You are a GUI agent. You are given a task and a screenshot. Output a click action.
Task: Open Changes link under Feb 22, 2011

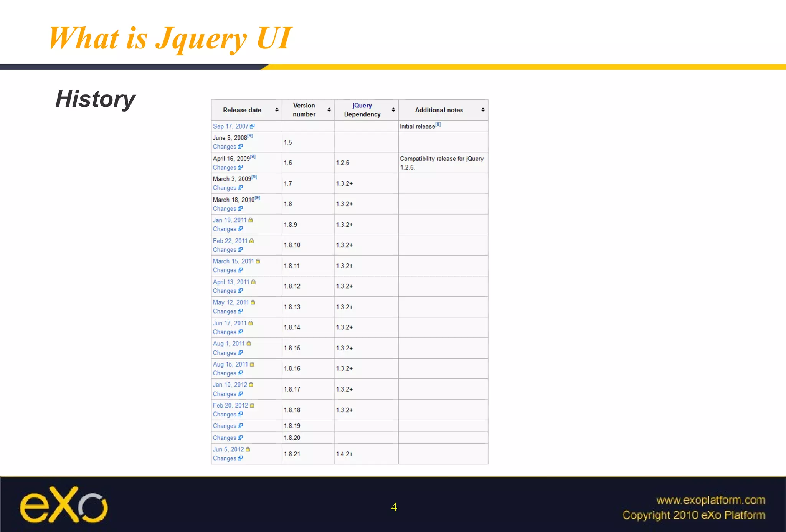tap(225, 249)
